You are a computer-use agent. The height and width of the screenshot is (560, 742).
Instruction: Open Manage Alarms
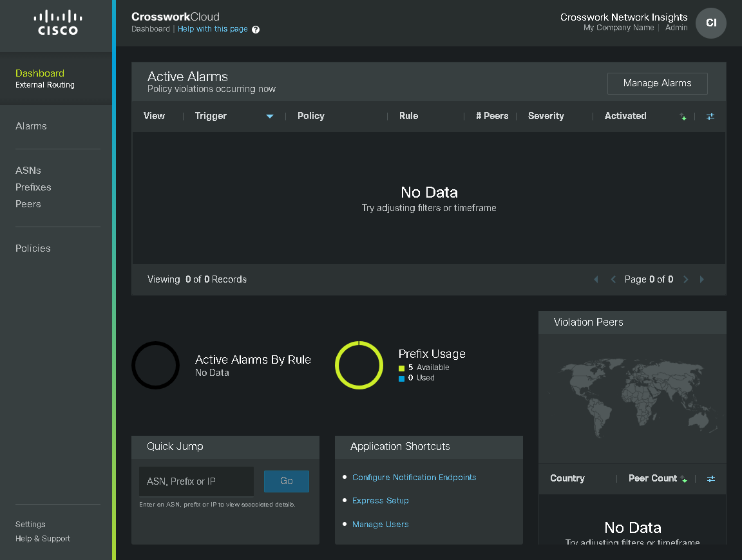(x=657, y=83)
